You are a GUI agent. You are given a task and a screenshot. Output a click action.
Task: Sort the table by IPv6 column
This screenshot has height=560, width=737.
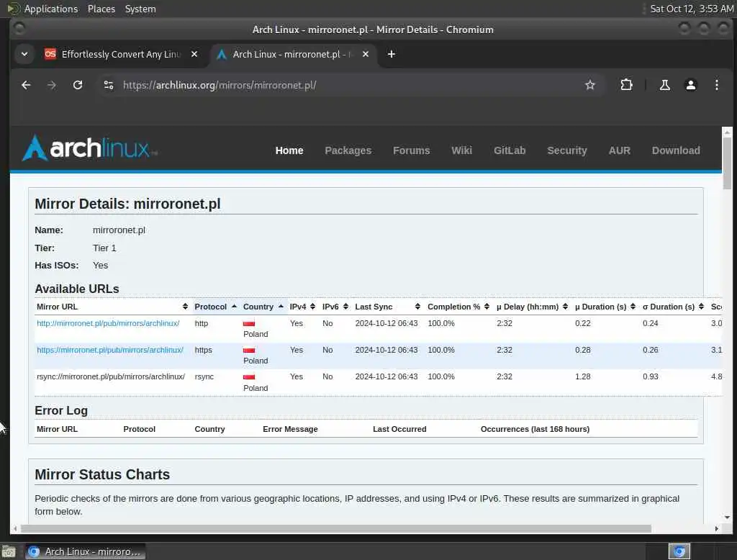click(x=335, y=307)
